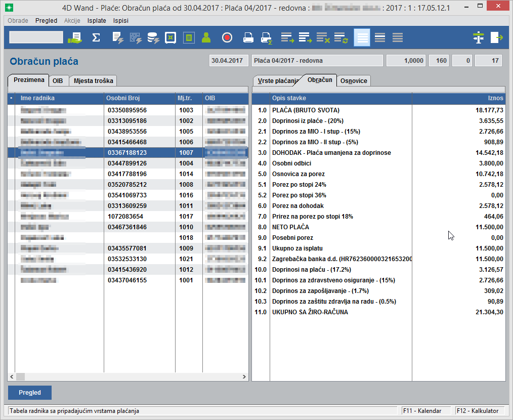Click the printer with sigma icon
Screen dimensions: 513x420
(x=267, y=37)
